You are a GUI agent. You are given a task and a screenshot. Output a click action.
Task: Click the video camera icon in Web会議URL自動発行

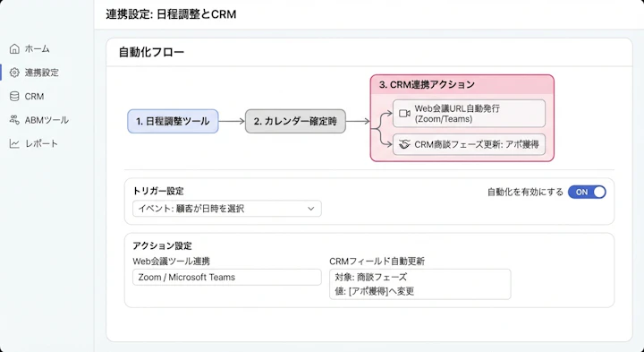tap(405, 114)
